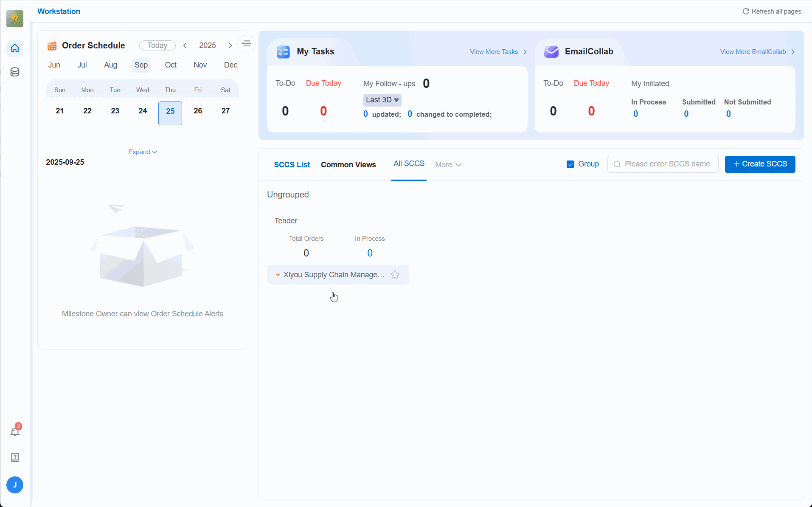Image resolution: width=812 pixels, height=507 pixels.
Task: Toggle the Group checkbox
Action: point(570,164)
